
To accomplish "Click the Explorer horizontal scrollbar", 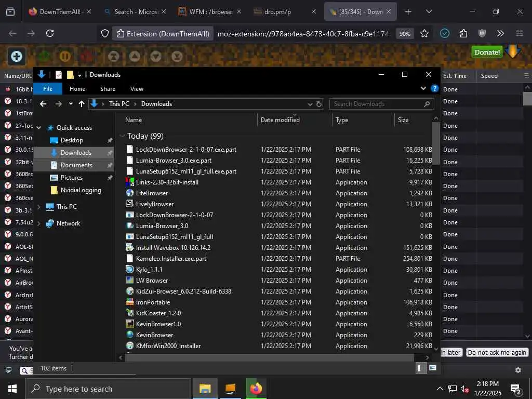I will pyautogui.click(x=270, y=357).
